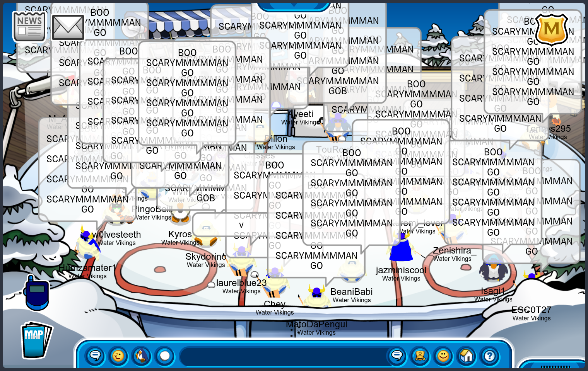
Task: Open the blue spy phone
Action: click(x=37, y=293)
